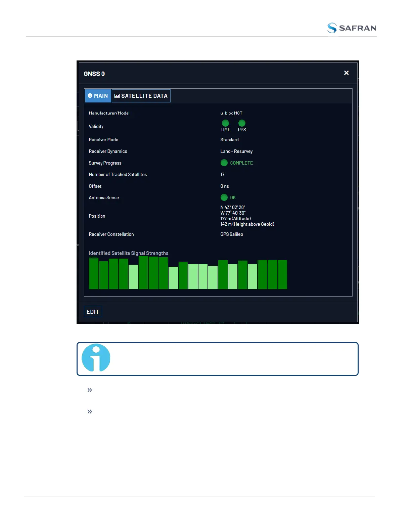Click the 'COMPLETE' status text

pos(241,163)
